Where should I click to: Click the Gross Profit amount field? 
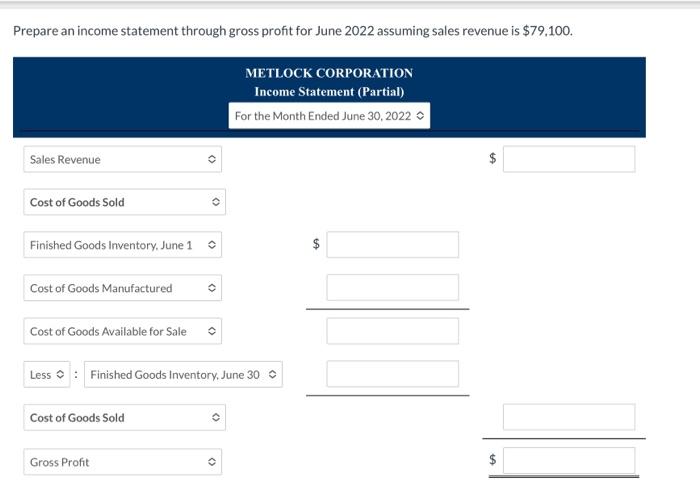coord(568,461)
